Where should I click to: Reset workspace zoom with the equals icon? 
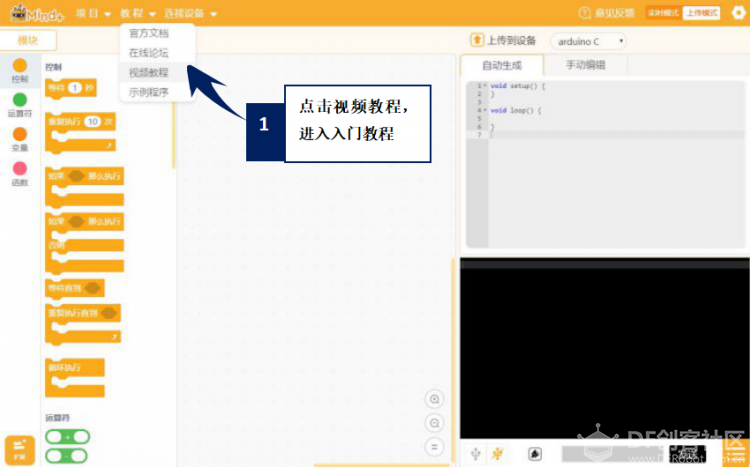coord(434,447)
